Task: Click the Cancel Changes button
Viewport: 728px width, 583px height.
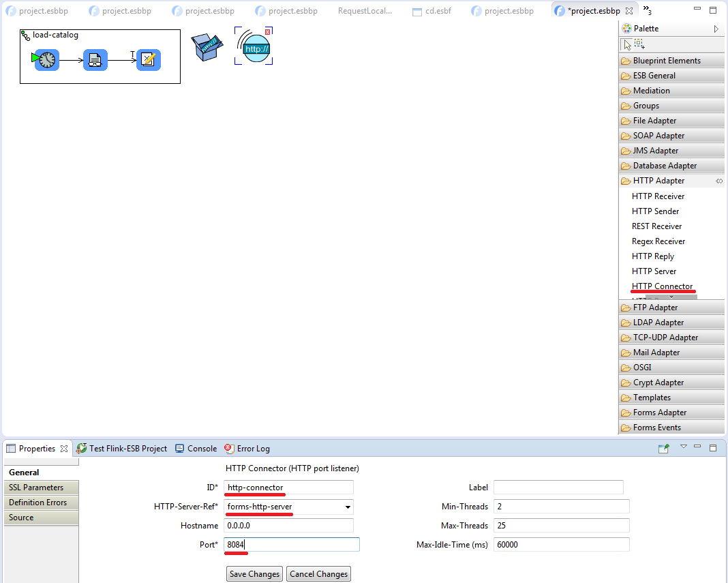Action: coord(318,574)
